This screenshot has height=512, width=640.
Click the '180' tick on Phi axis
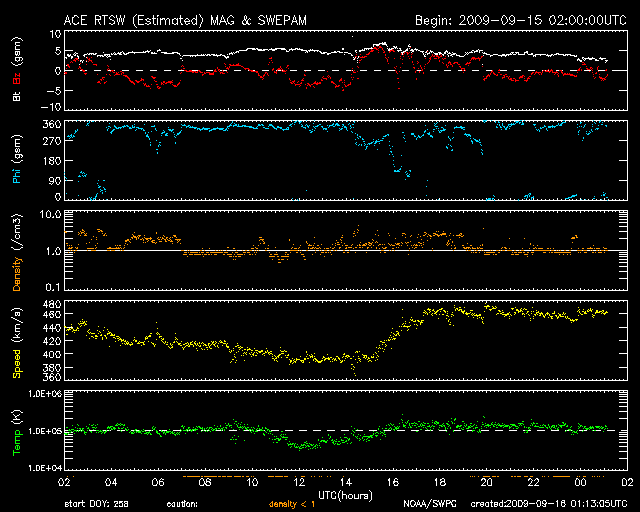click(x=52, y=161)
